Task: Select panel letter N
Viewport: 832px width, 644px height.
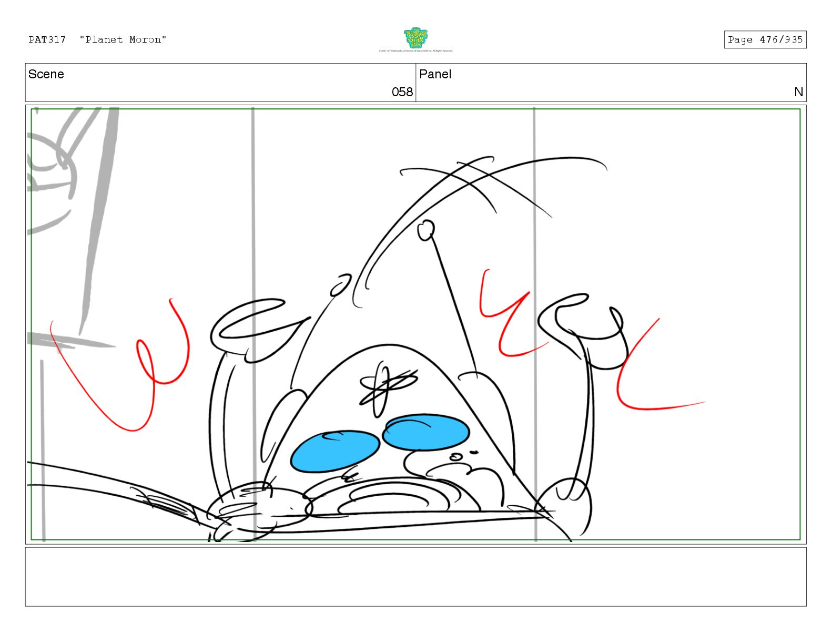Action: (798, 92)
